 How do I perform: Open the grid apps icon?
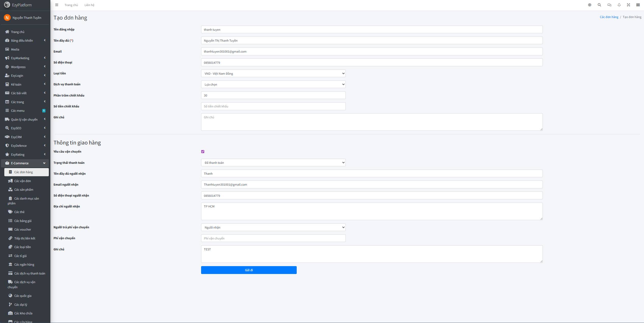[x=638, y=5]
